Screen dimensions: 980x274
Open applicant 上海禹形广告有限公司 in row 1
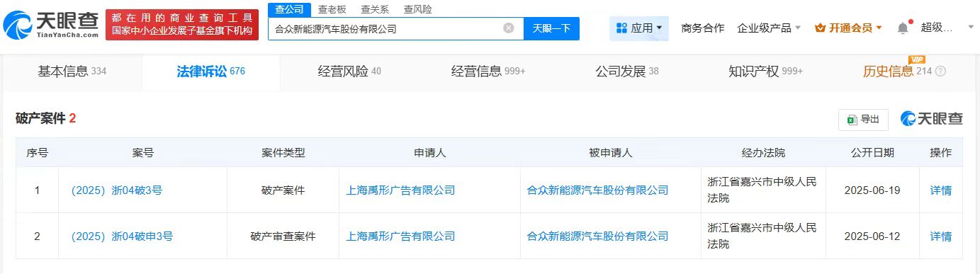(400, 190)
